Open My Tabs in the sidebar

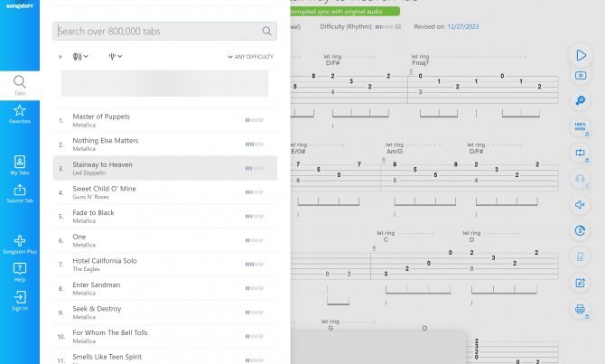click(x=20, y=165)
